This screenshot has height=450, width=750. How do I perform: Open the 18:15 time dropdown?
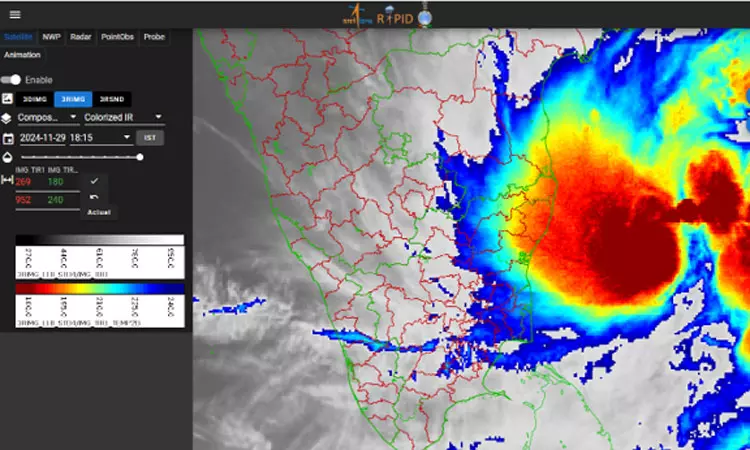(x=100, y=137)
